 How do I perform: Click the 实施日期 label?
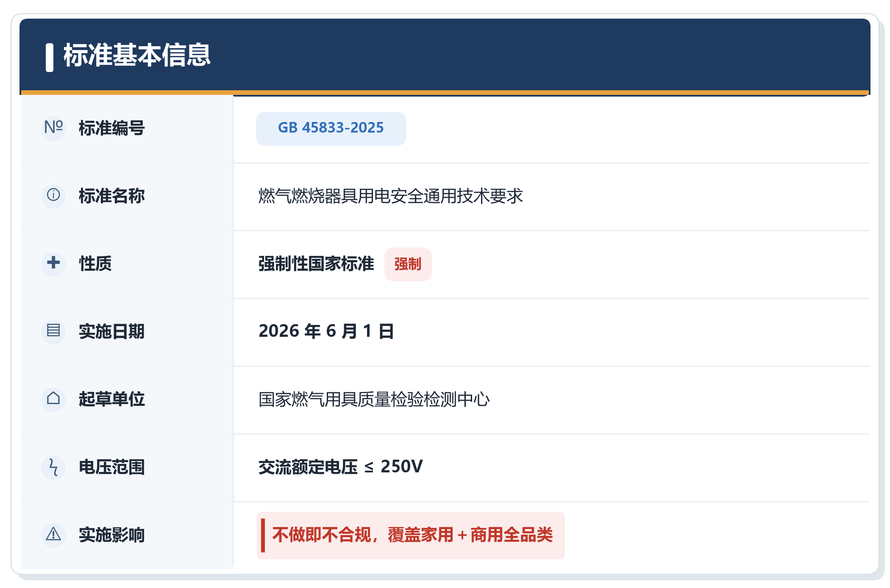pyautogui.click(x=112, y=332)
